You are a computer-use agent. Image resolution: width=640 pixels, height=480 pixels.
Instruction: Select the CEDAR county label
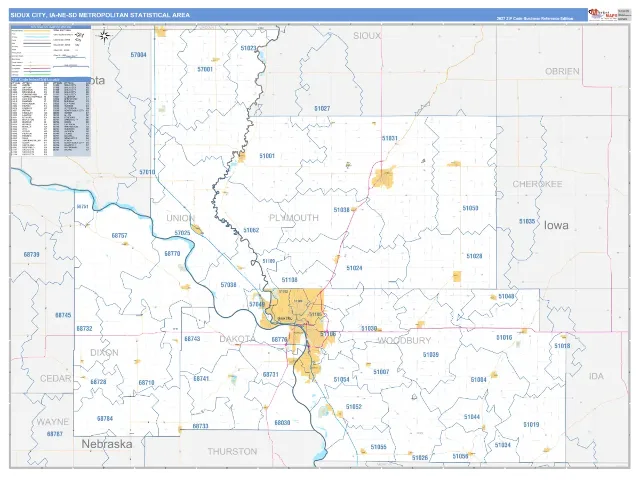56,378
